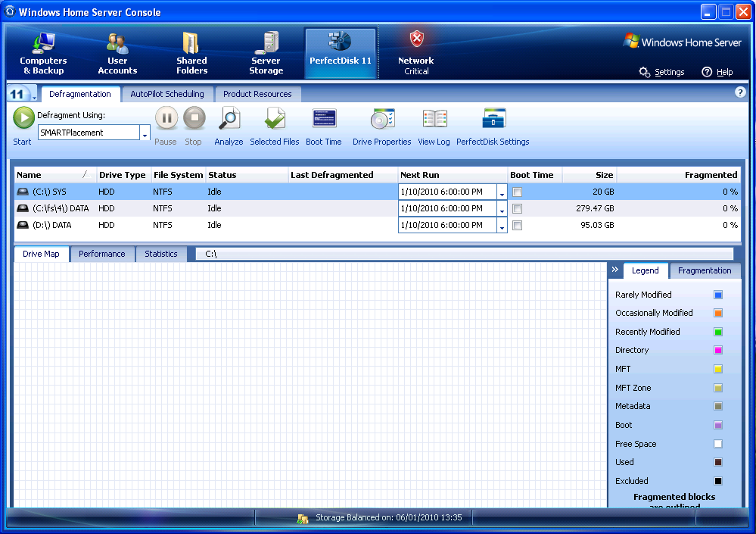
Task: Click the Occasionally Modified orange swatch
Action: pyautogui.click(x=718, y=313)
